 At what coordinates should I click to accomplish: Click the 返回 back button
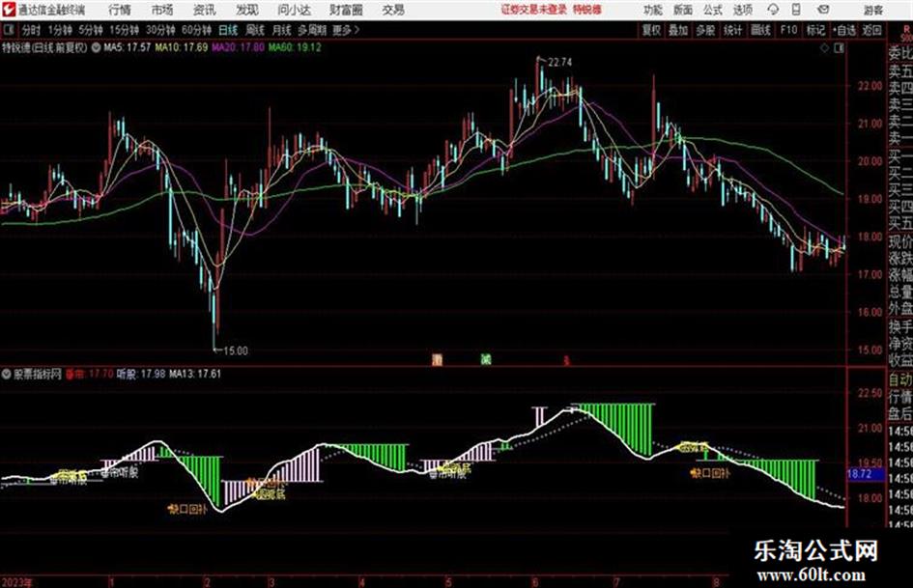[x=871, y=30]
